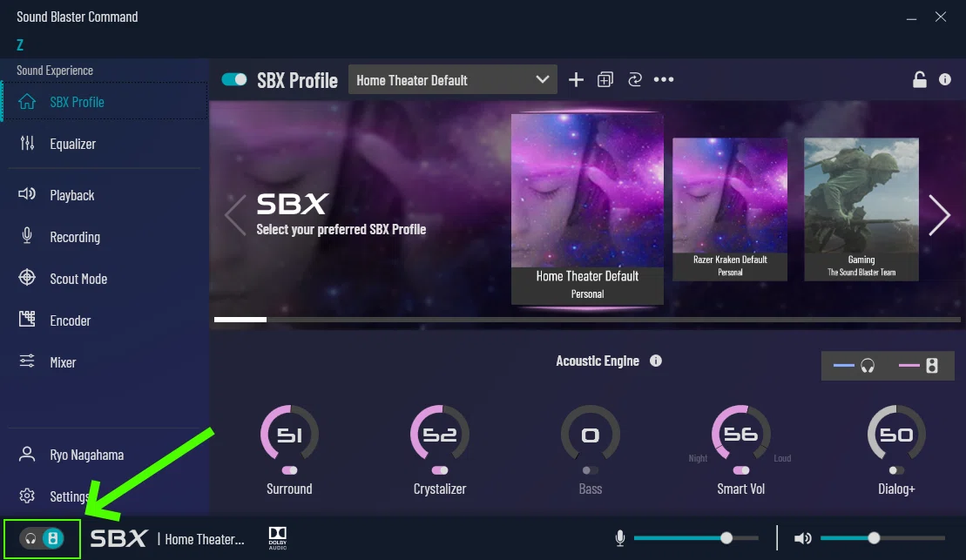Select the speakers acoustic engine view
This screenshot has height=560, width=966.
pos(919,366)
